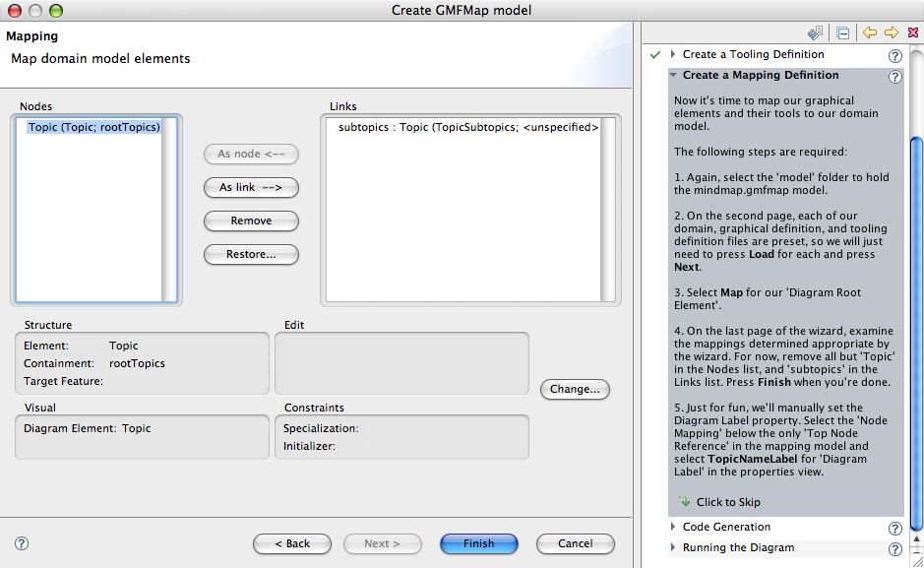Click the Element: Topic value in Structure
Image resolution: width=924 pixels, height=568 pixels.
point(123,346)
